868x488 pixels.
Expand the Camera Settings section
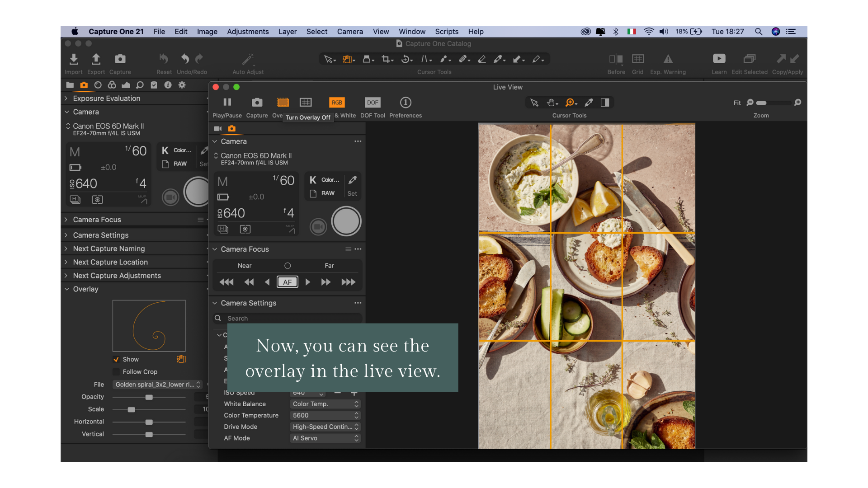coord(67,235)
